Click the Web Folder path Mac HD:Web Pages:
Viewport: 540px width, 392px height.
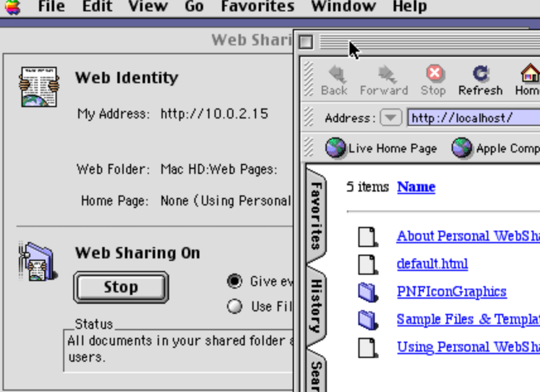(x=219, y=169)
